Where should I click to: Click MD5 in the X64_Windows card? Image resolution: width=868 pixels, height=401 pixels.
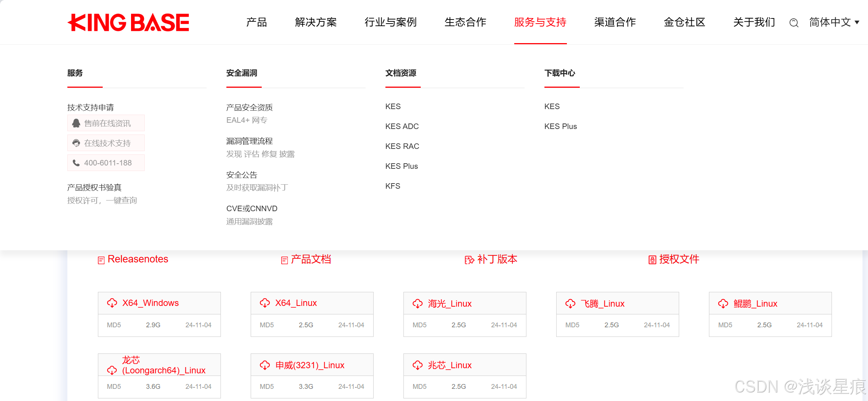coord(114,325)
